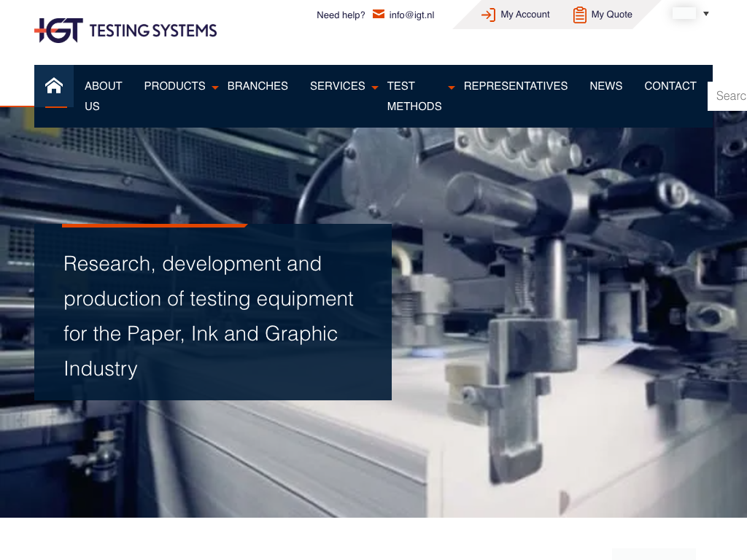Expand the Products submenu arrow
Screen dimensions: 747x560
click(215, 87)
